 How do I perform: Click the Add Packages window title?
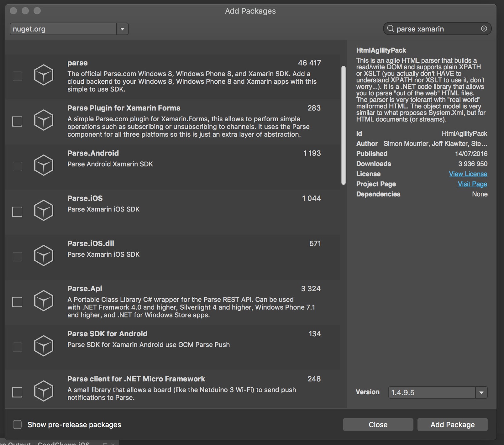click(x=250, y=11)
